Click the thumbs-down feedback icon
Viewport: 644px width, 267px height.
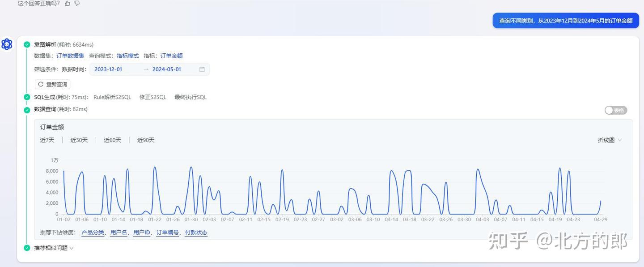[77, 3]
